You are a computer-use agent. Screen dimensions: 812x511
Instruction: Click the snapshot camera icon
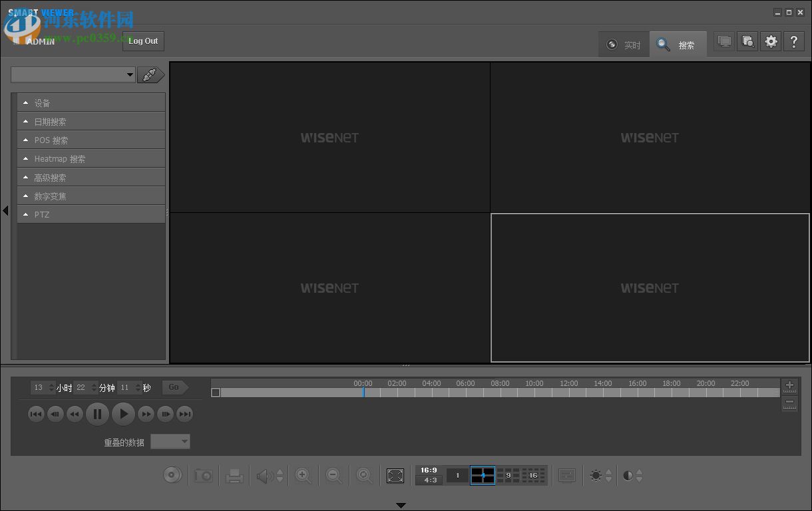(x=203, y=476)
